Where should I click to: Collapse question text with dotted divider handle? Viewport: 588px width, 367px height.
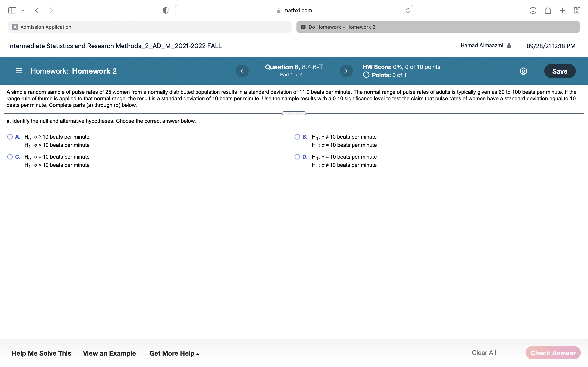(294, 113)
